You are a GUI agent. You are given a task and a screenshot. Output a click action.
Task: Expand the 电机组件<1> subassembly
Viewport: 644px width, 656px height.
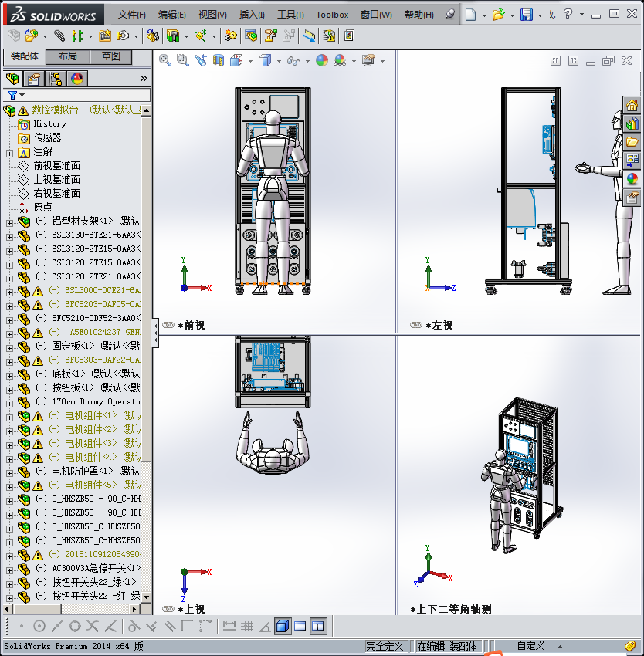9,418
